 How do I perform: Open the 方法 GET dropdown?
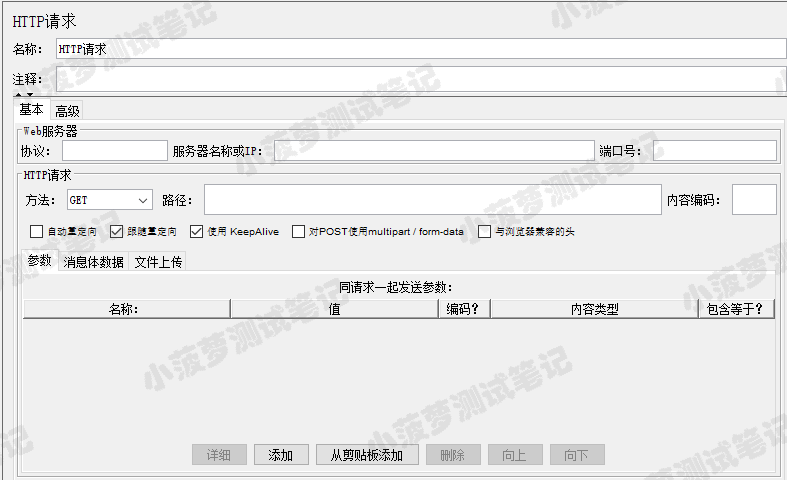(109, 200)
